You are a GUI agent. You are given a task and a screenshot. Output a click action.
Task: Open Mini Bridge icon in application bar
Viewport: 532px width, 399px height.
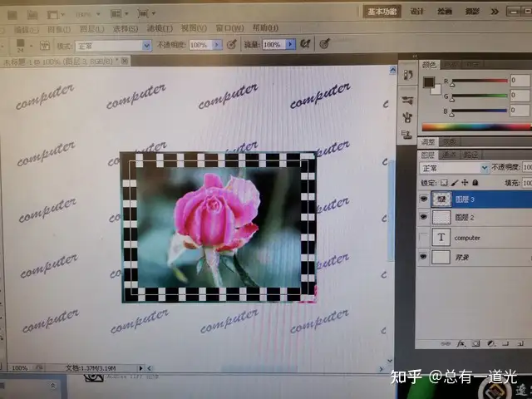pos(32,15)
